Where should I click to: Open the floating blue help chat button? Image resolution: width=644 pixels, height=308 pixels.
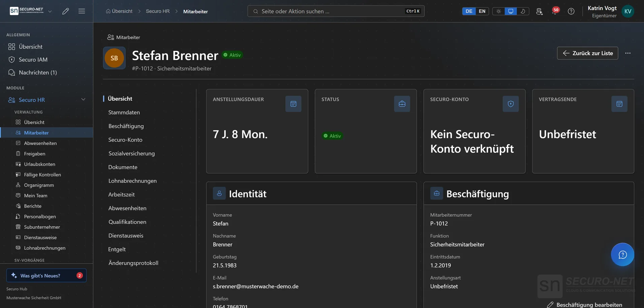click(x=622, y=254)
